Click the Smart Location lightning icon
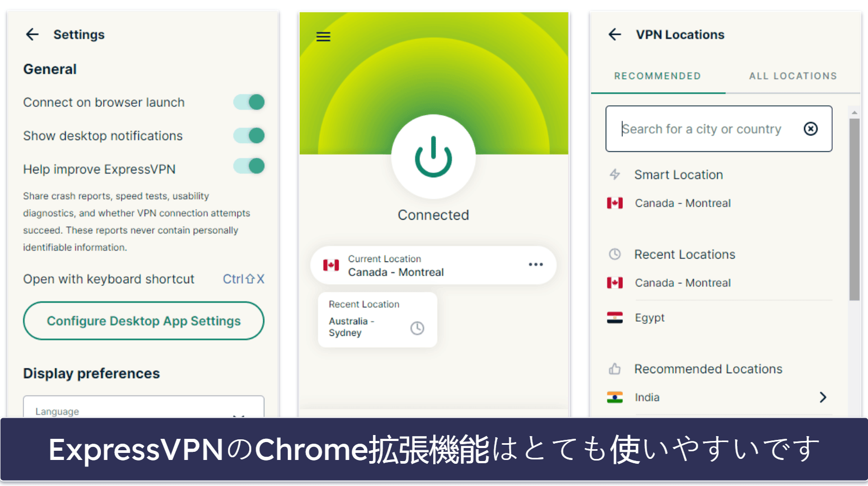 (614, 175)
